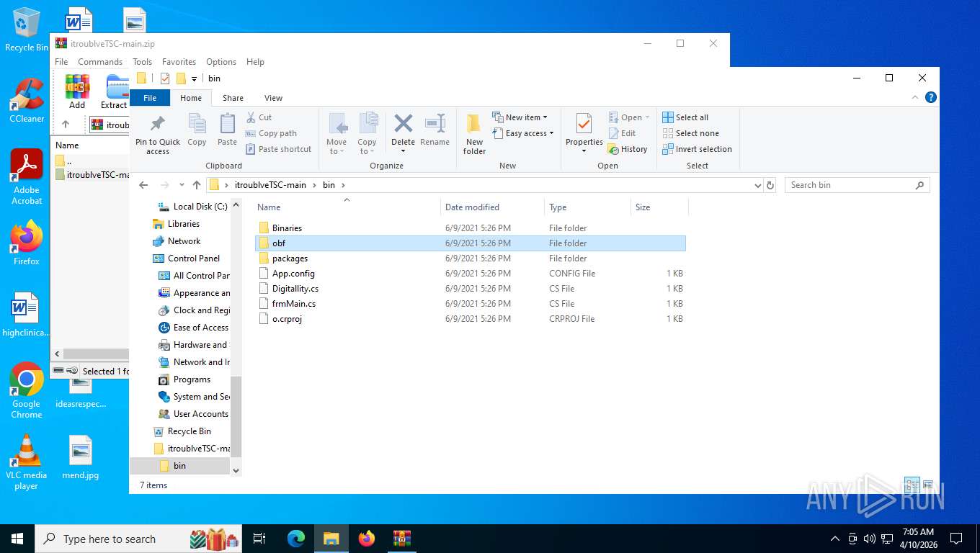Pin to Quick access in ribbon
Screen dimensions: 980x553
pos(158,134)
